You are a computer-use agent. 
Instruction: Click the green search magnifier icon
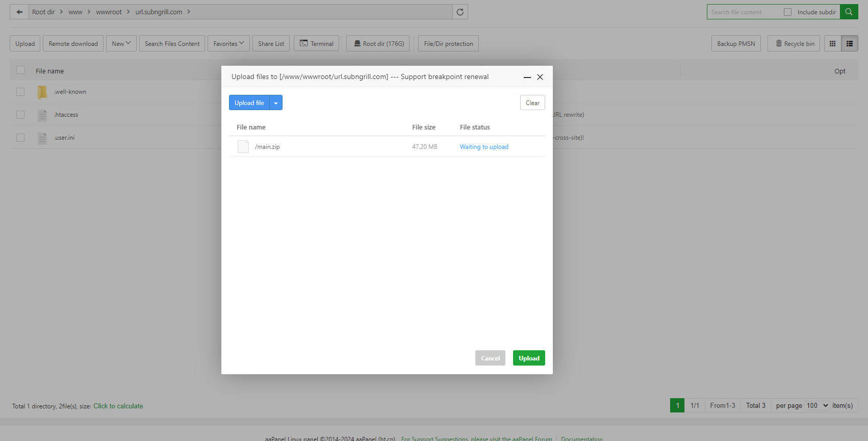click(849, 12)
